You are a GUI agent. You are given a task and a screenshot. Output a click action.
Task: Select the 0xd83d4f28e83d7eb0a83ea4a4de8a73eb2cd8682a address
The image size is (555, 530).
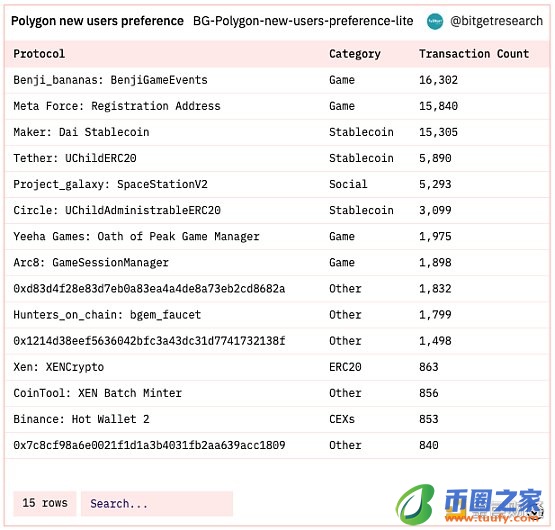[x=149, y=289]
